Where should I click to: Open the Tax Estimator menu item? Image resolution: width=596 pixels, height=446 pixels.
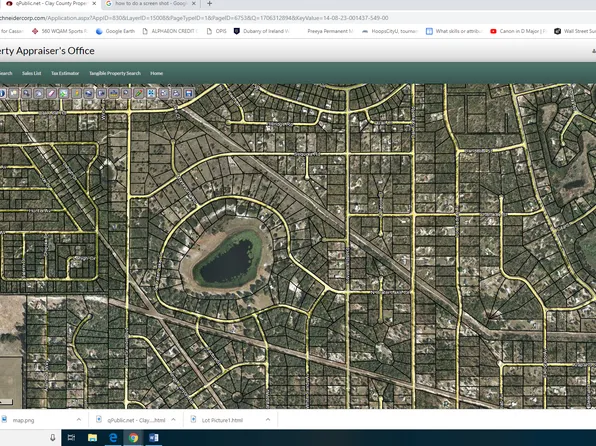(65, 73)
